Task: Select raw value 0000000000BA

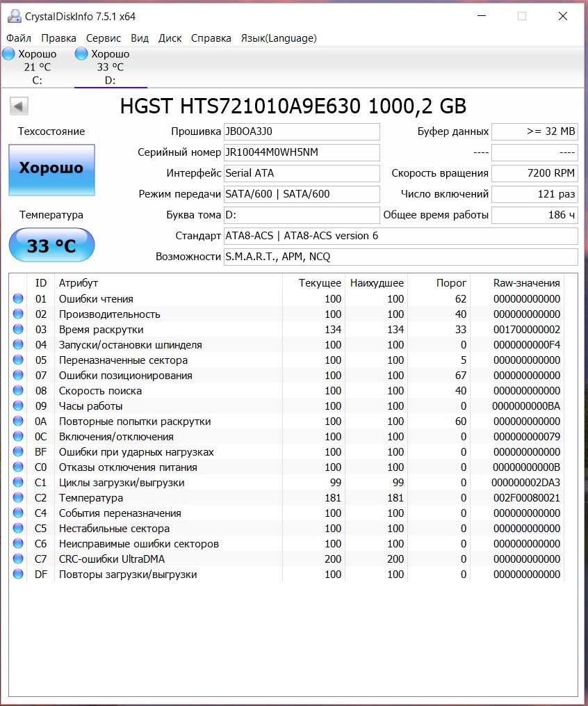Action: [526, 406]
